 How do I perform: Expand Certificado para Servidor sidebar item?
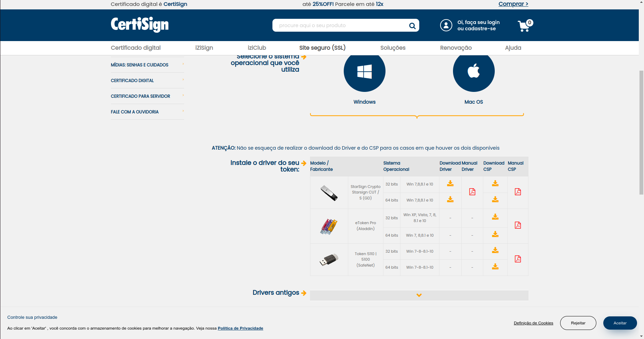pos(147,96)
